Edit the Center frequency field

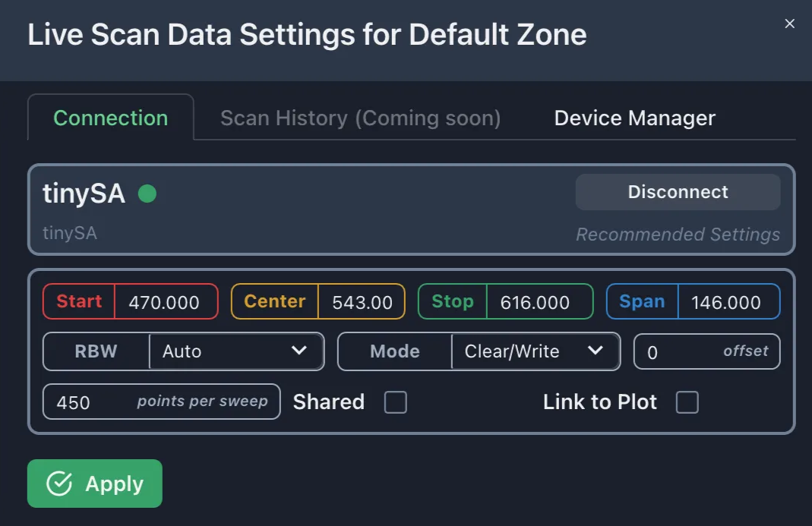(362, 302)
